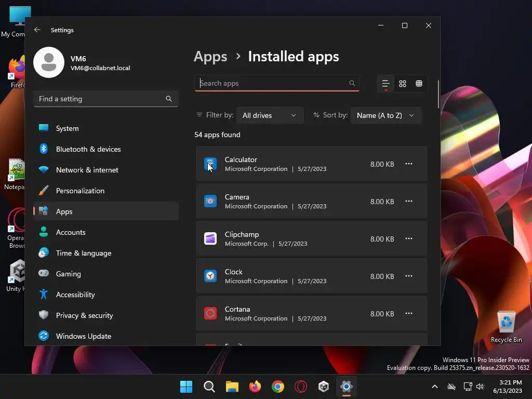Launch Chrome from the taskbar
This screenshot has height=399, width=532.
(x=278, y=387)
